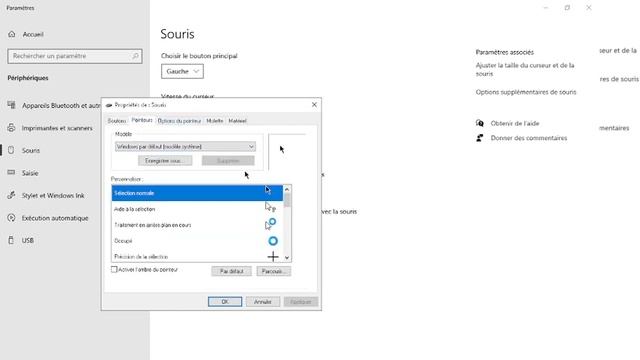This screenshot has height=360, width=640.
Task: Click the USB icon in the sidebar
Action: point(11,240)
